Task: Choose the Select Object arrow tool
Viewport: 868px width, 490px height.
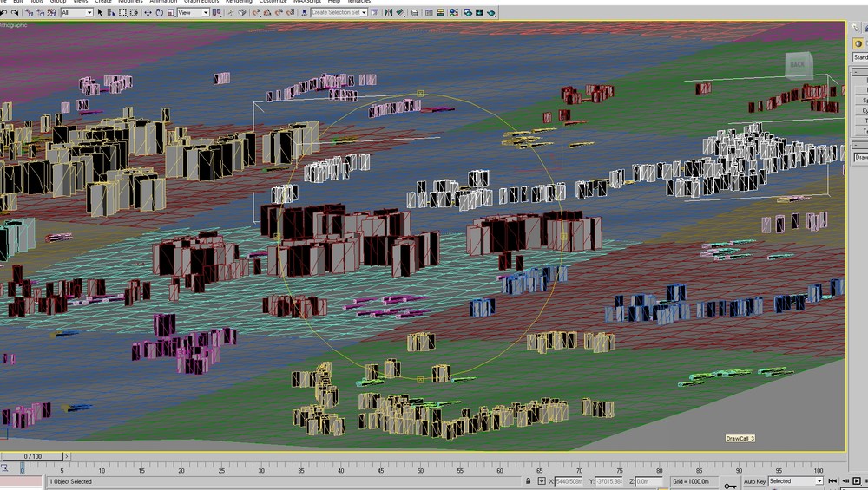Action: coord(100,12)
